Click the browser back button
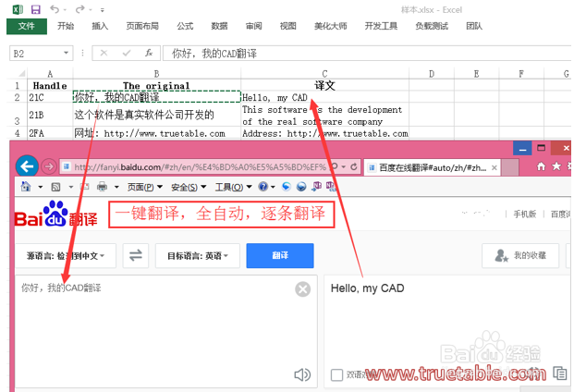The image size is (574, 392). (x=27, y=167)
